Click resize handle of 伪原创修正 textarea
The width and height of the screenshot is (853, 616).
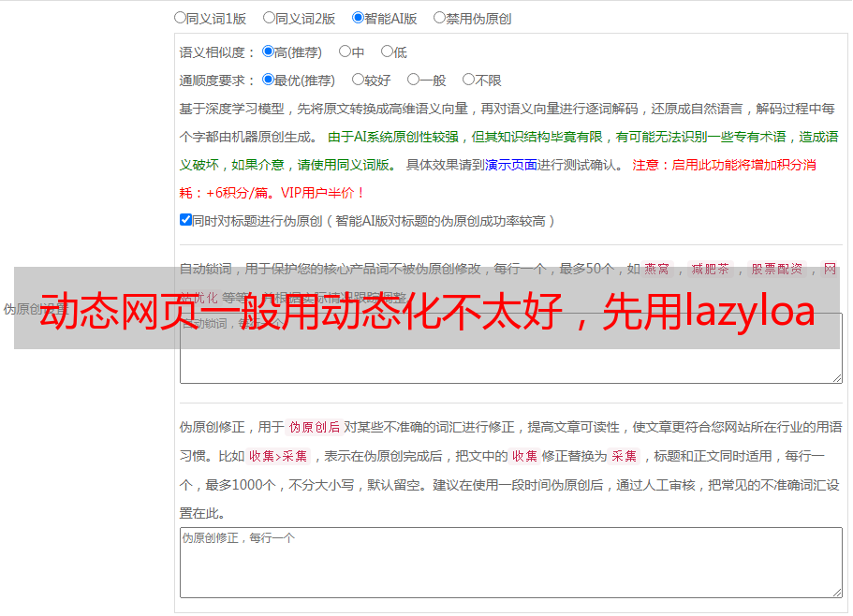[837, 593]
